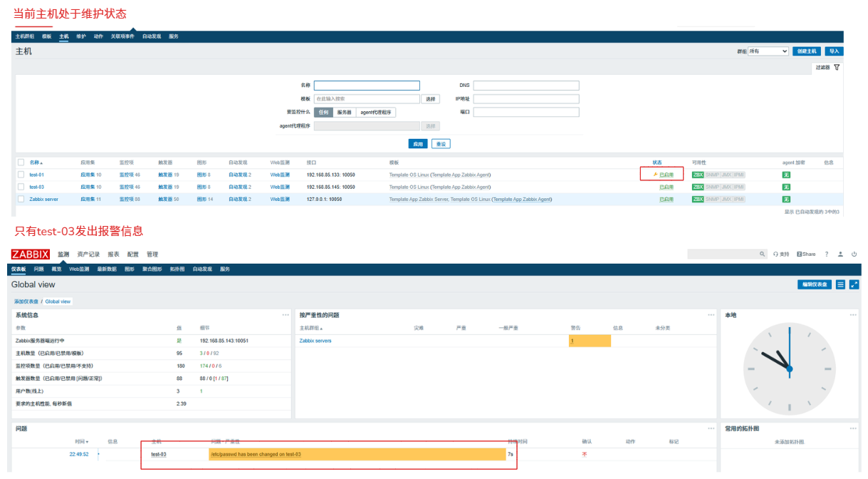This screenshot has height=479, width=868.
Task: Open the 配置 top menu item
Action: (133, 254)
